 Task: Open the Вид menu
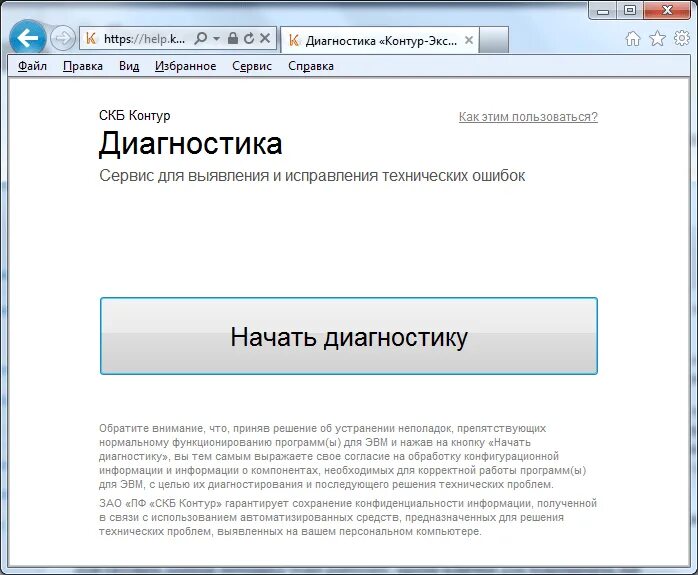[x=129, y=66]
